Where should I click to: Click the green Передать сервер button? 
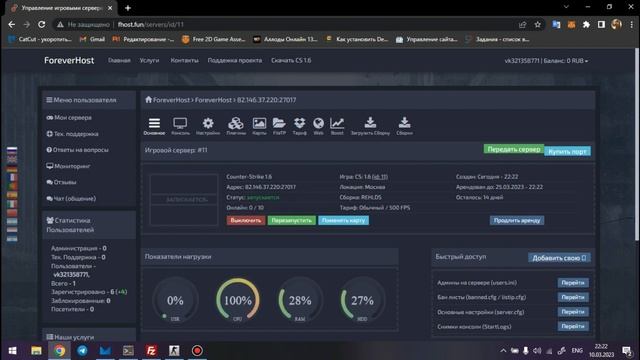(x=514, y=149)
